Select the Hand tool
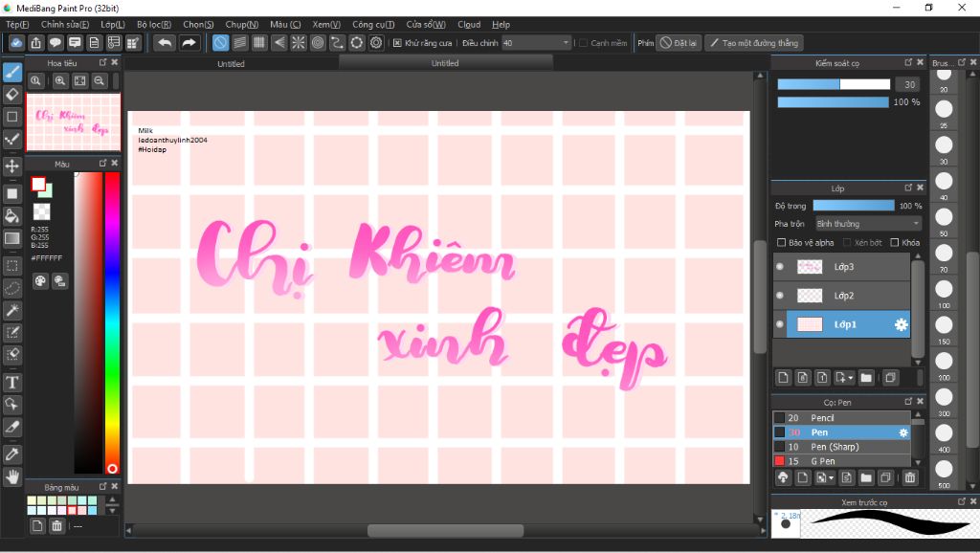 point(12,476)
